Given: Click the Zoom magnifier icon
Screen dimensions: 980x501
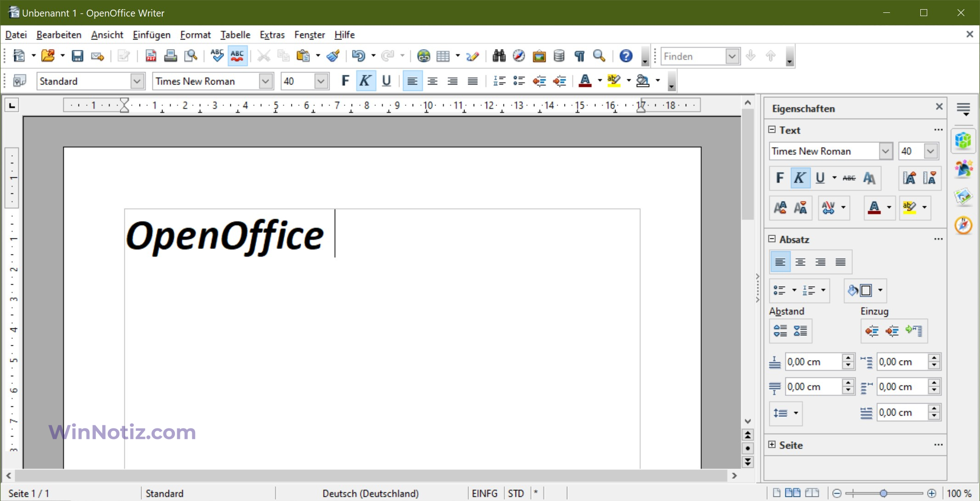Looking at the screenshot, I should point(599,56).
